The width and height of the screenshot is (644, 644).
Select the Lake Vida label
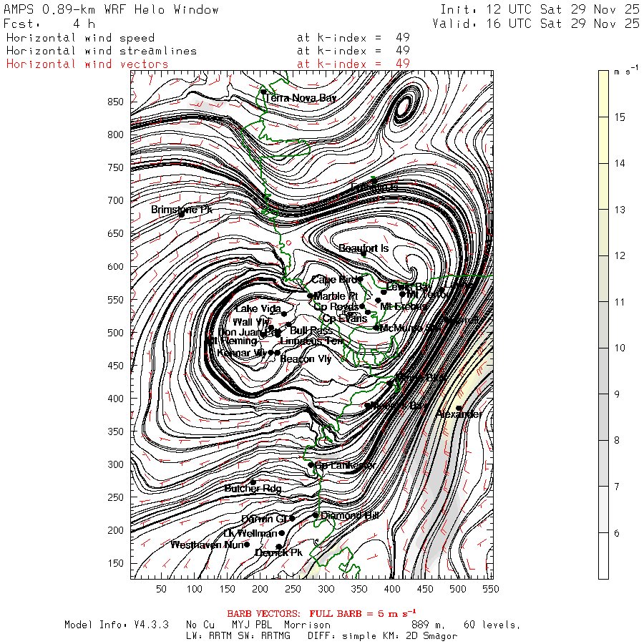click(258, 308)
